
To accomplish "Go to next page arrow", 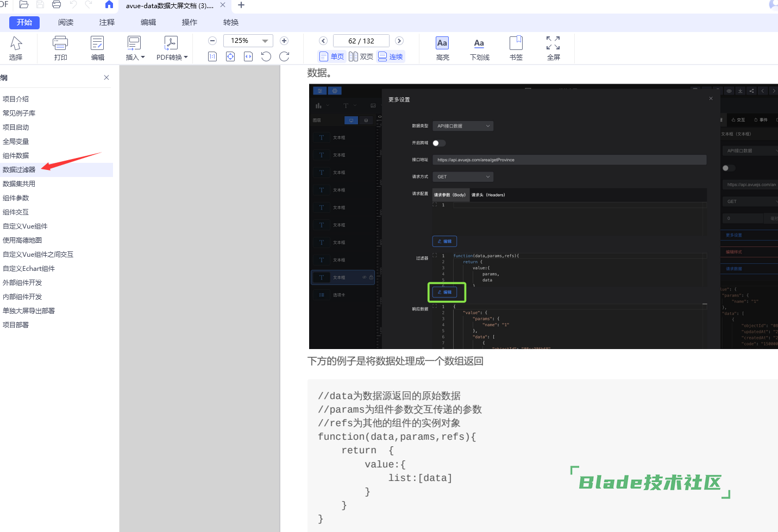I will coord(399,41).
